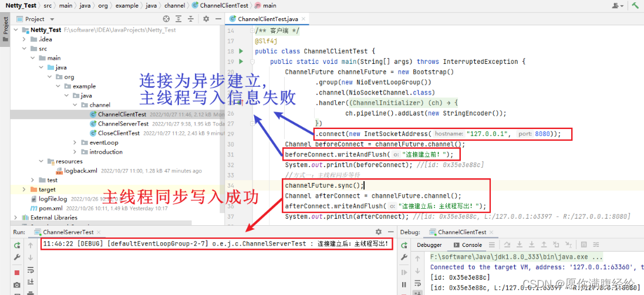Screen dimensions: 644x295
Task: Run the ChannelClientTest class from the gutter
Action: pos(241,51)
